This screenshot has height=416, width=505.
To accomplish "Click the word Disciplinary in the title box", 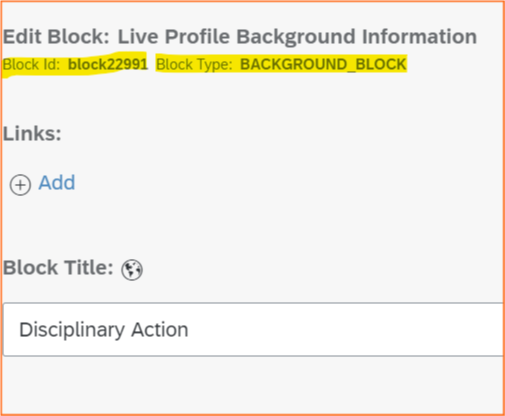I will [x=72, y=330].
